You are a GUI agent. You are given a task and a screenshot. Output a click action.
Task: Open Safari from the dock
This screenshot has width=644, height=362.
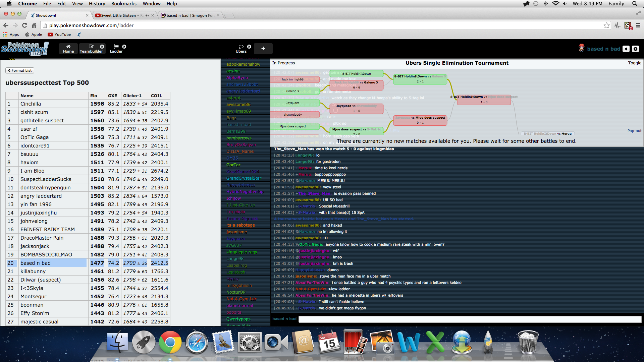(197, 342)
